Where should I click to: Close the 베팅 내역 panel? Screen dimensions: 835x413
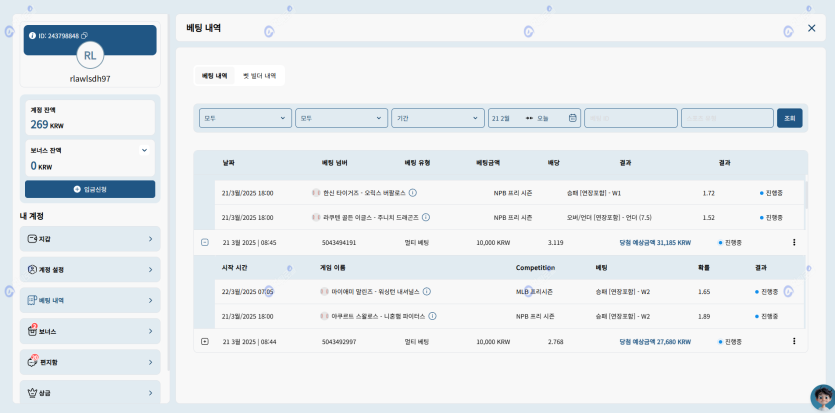click(x=811, y=29)
